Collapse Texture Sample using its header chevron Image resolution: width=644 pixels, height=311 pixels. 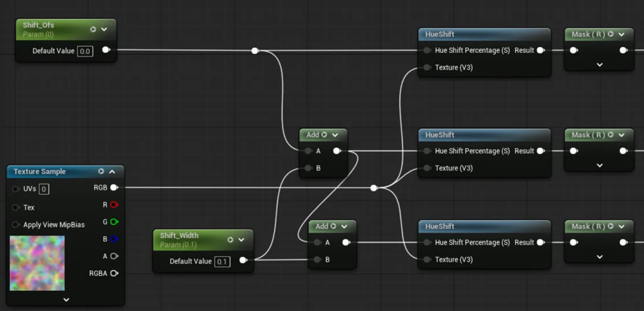click(x=112, y=172)
